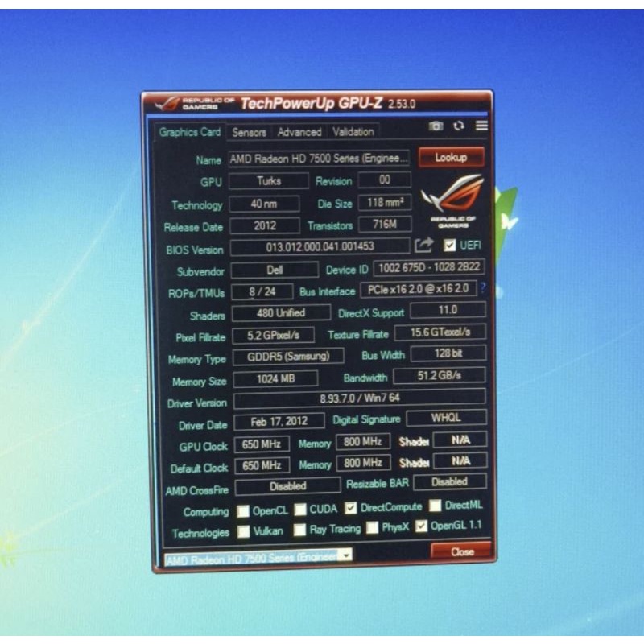This screenshot has height=644, width=644.
Task: Click the Lookup button
Action: (451, 157)
